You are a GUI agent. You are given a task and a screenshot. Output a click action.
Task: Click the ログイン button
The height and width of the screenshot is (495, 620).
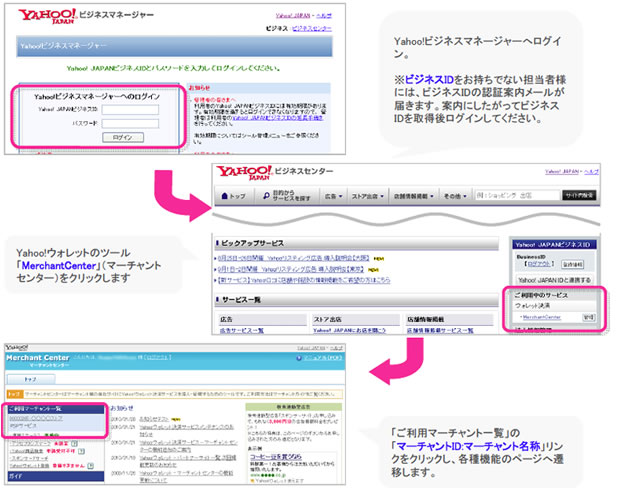pyautogui.click(x=123, y=137)
